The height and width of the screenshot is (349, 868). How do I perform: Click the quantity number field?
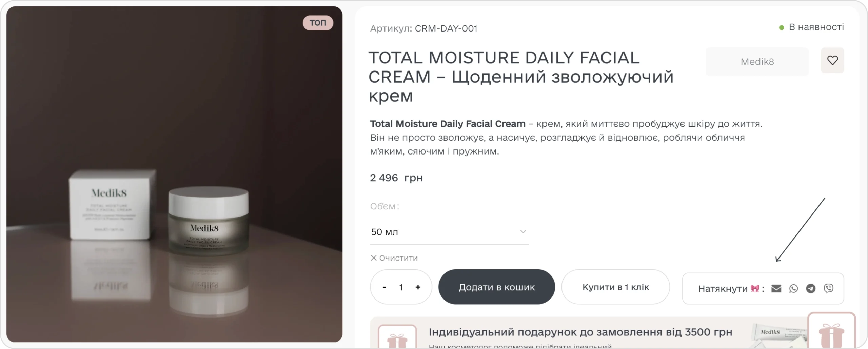(x=401, y=287)
